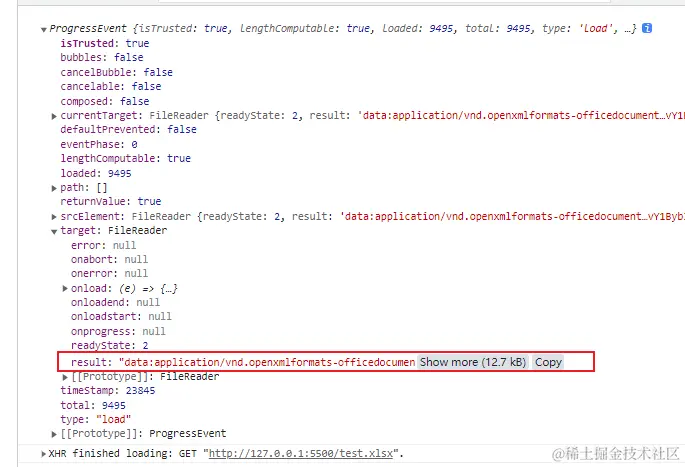Viewport: 685px width, 467px height.
Task: Select the cancelable: false row
Action: [x=111, y=86]
